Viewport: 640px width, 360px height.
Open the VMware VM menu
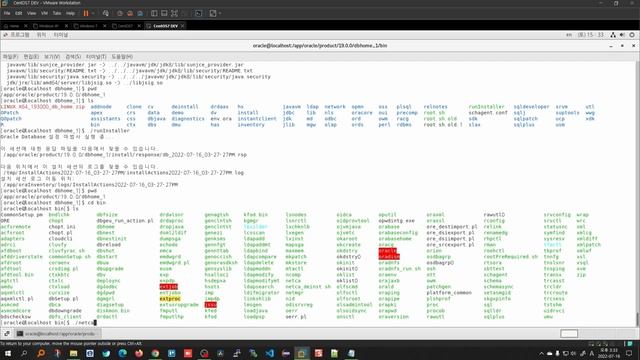[44, 13]
